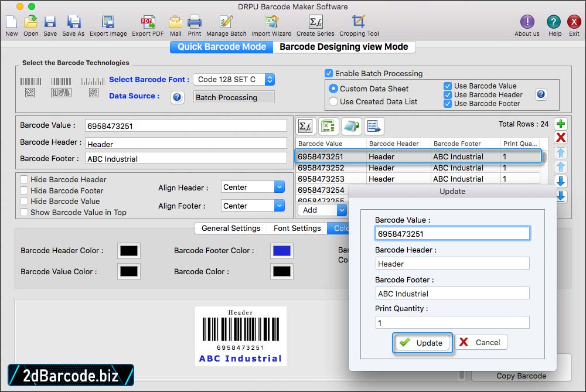
Task: Open the Align Header dropdown
Action: click(x=253, y=187)
